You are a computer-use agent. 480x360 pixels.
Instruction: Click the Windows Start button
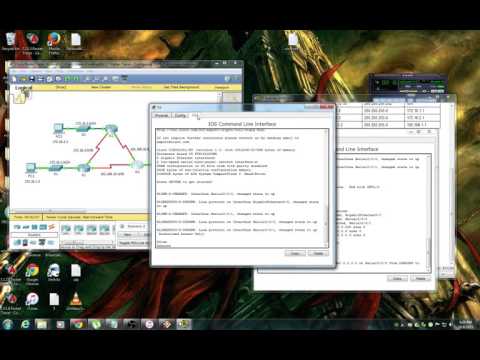click(x=8, y=324)
